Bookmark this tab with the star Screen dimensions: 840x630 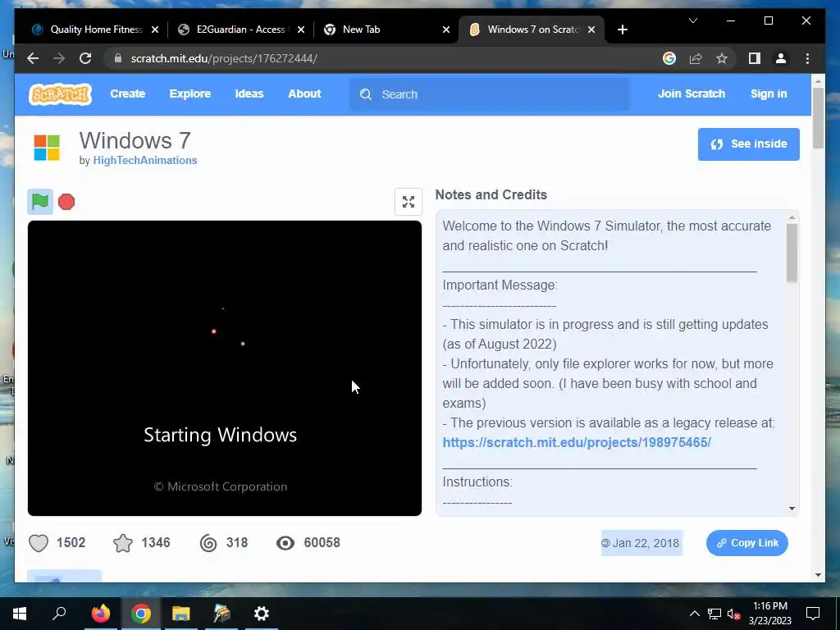[x=722, y=58]
